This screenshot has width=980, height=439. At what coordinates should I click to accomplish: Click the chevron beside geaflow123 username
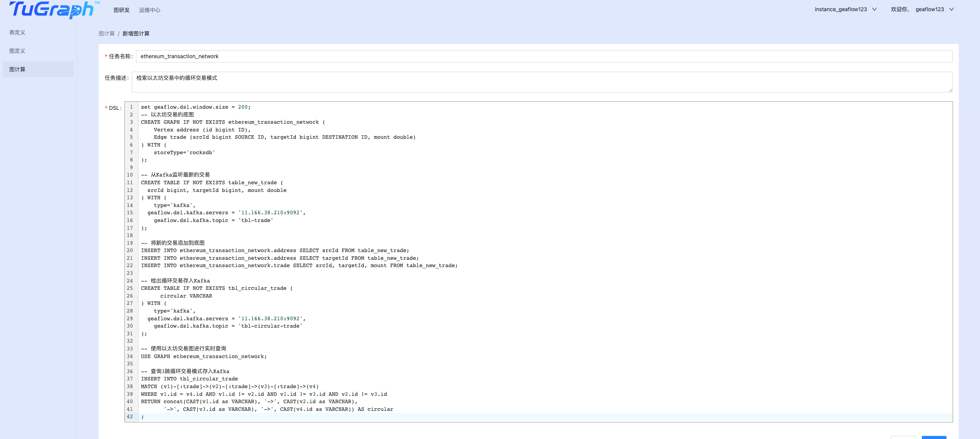(951, 9)
